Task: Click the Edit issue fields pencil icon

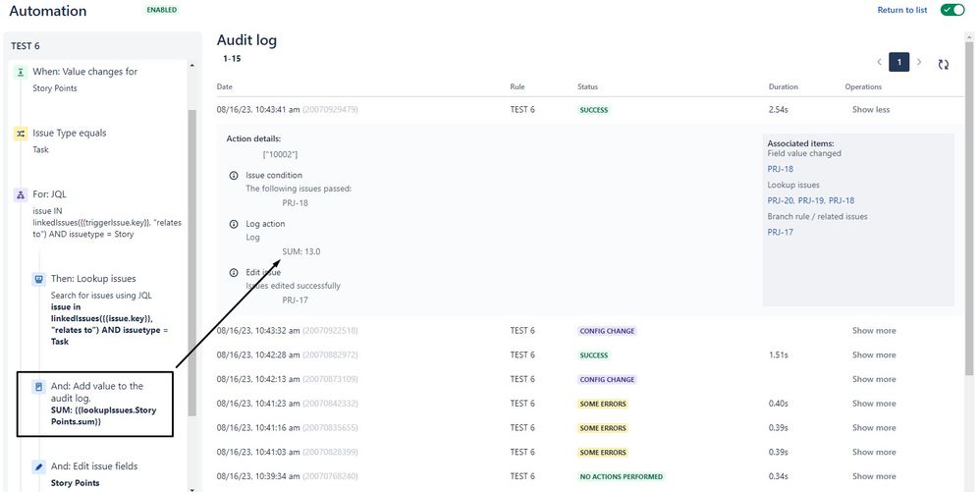Action: pyautogui.click(x=39, y=466)
